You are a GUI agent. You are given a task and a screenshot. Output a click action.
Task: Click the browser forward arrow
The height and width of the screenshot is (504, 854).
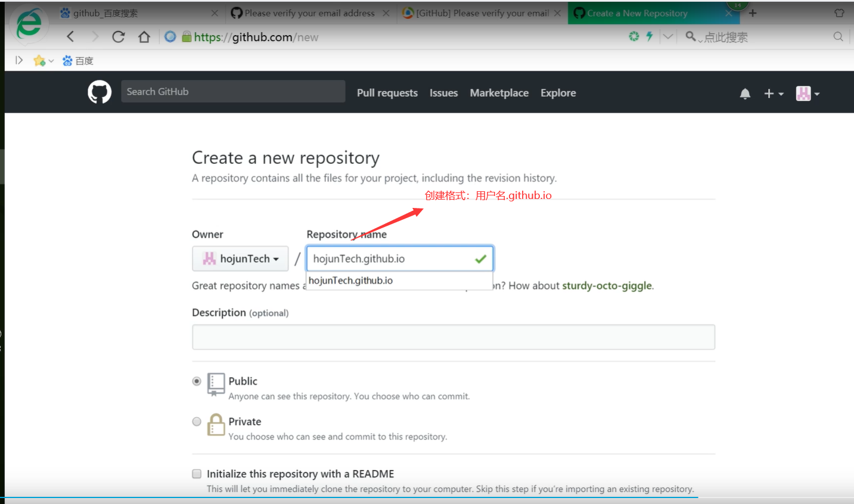(x=95, y=37)
